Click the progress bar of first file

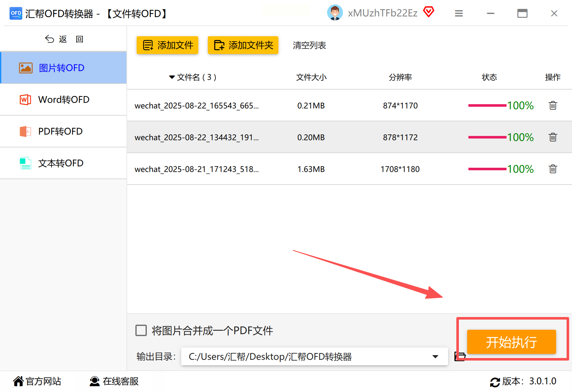(487, 105)
